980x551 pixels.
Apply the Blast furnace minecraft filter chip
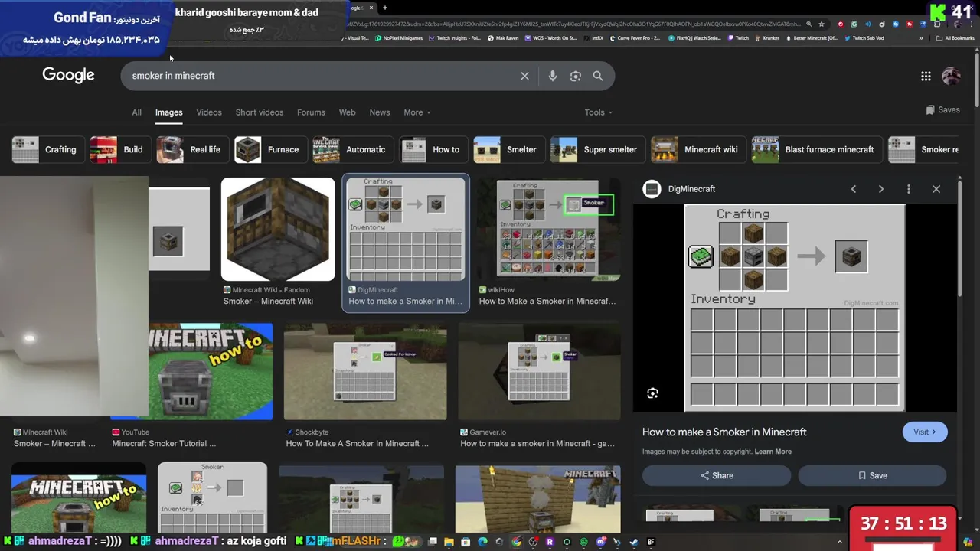tap(816, 150)
